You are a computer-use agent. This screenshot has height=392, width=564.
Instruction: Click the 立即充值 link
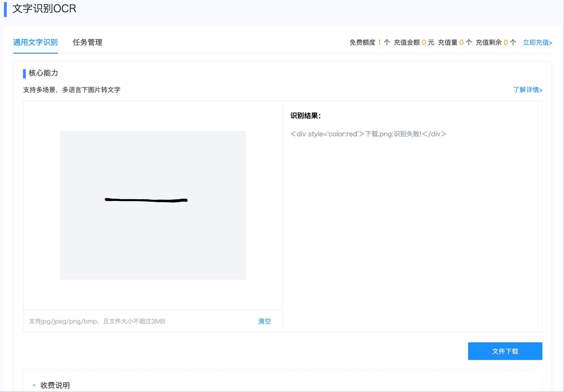(537, 42)
